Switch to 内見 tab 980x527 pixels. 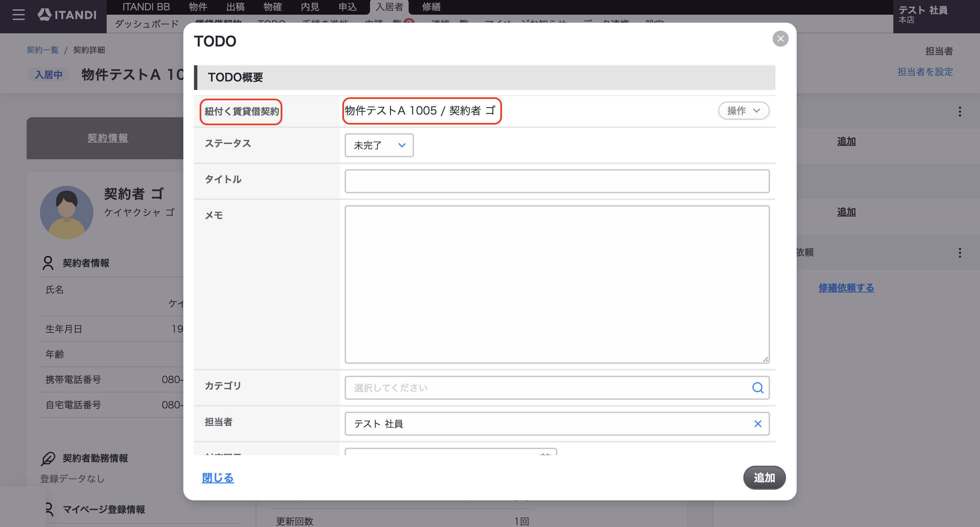tap(310, 7)
